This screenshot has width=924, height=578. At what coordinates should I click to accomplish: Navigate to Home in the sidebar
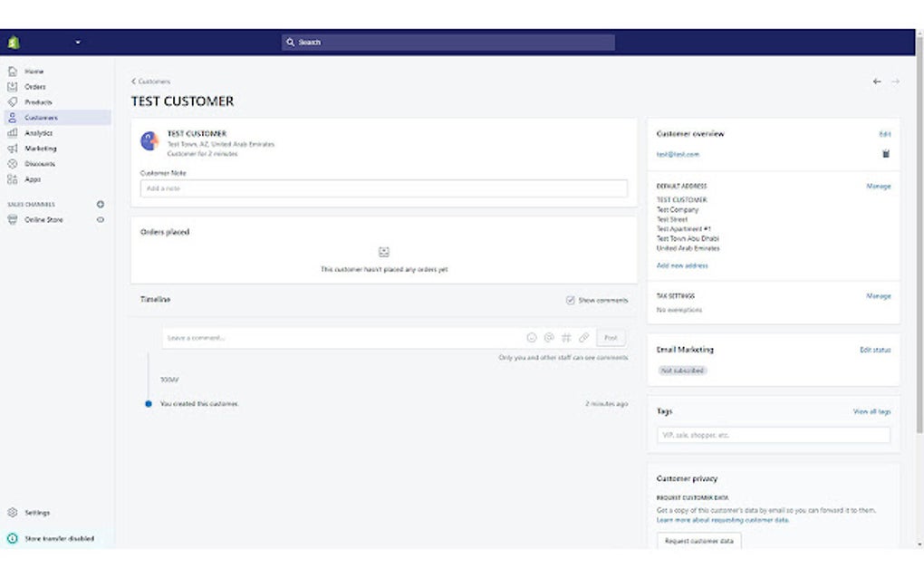(x=34, y=70)
